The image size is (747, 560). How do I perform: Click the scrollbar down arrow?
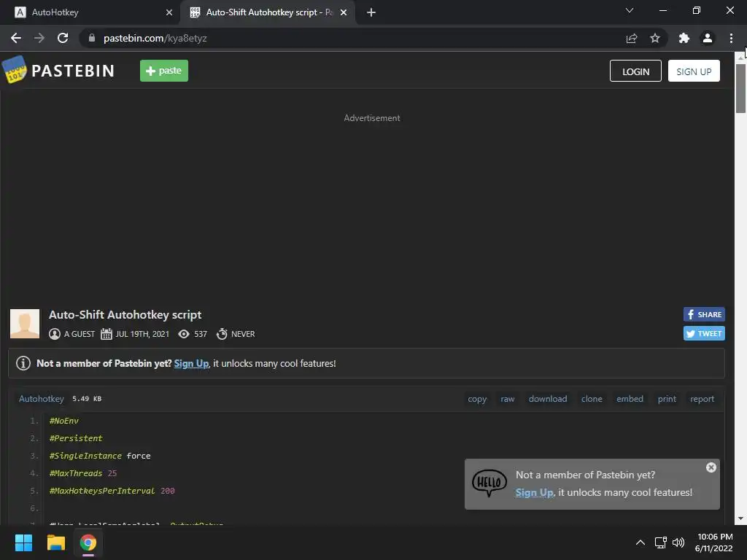click(740, 518)
